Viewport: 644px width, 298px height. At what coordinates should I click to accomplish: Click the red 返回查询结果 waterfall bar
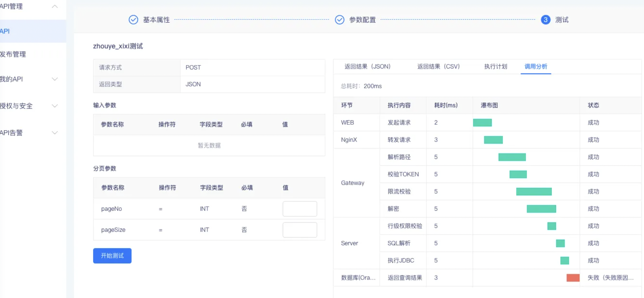[573, 278]
